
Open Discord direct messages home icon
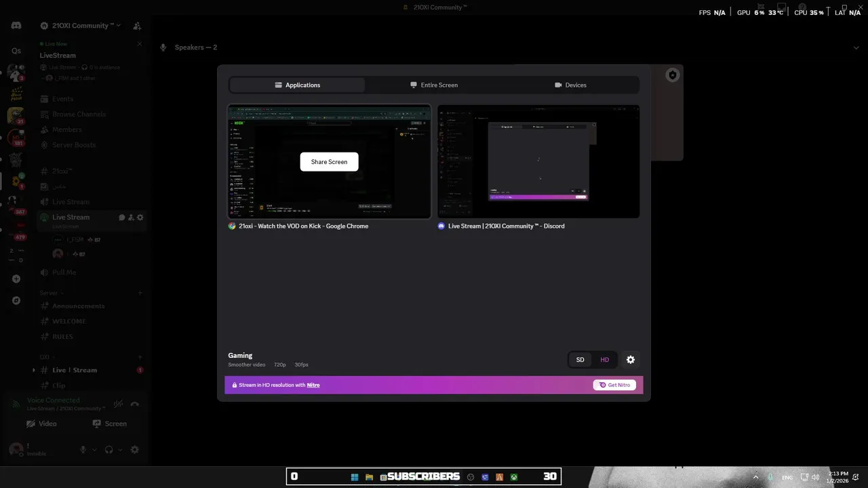click(x=16, y=26)
